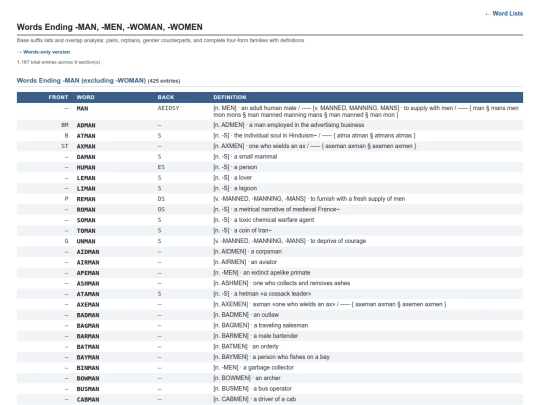Click the definition 'a coin of Iran'
Screen dimensions: 540x405
tap(252, 230)
